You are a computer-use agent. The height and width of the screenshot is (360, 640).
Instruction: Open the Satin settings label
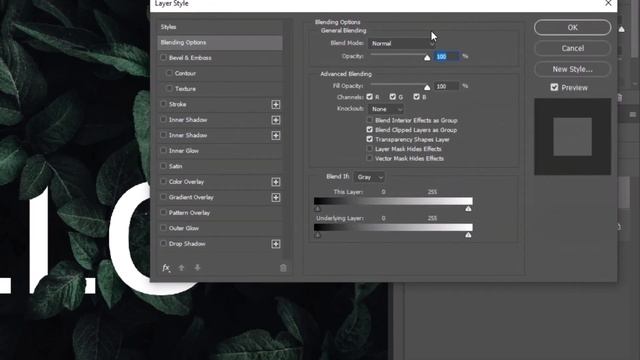pos(176,166)
